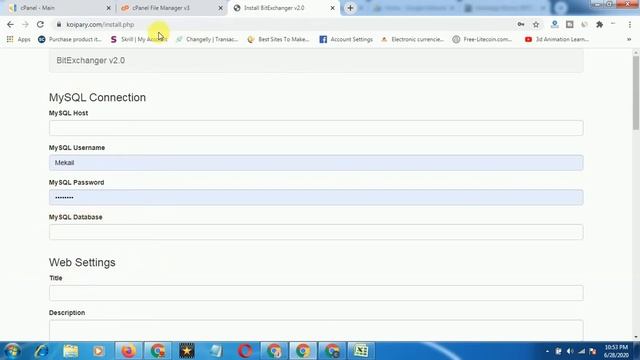Open Facebook Account Settings bookmark
Image resolution: width=640 pixels, height=360 pixels.
click(346, 39)
